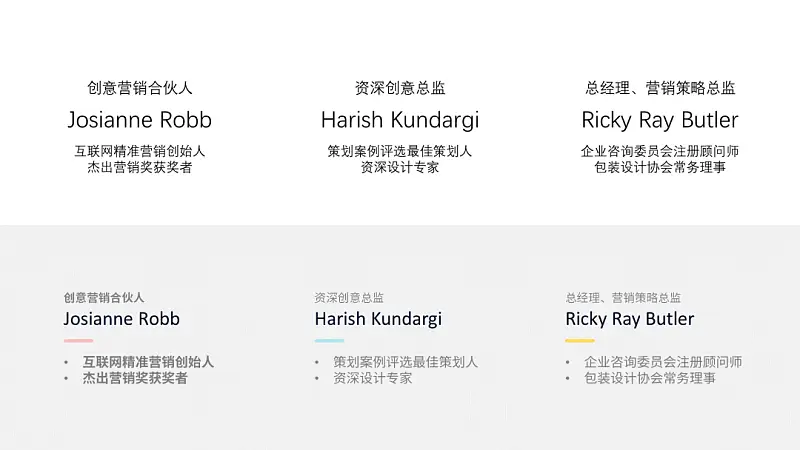This screenshot has width=800, height=450.
Task: Click the bold bullet 互联网精准营销创始人
Action: pyautogui.click(x=148, y=362)
